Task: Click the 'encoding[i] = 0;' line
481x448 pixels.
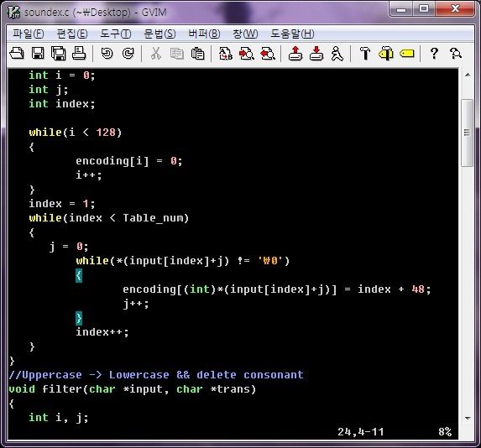Action: [129, 161]
